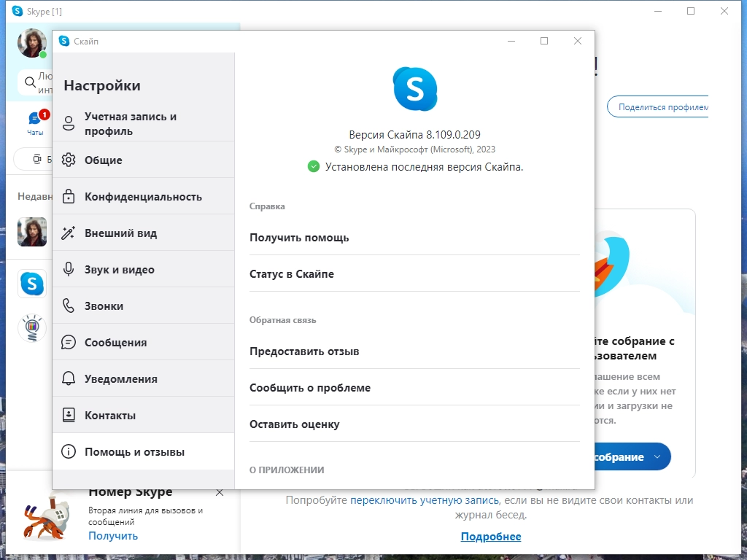
Task: Close the Скайп settings window
Action: point(578,41)
